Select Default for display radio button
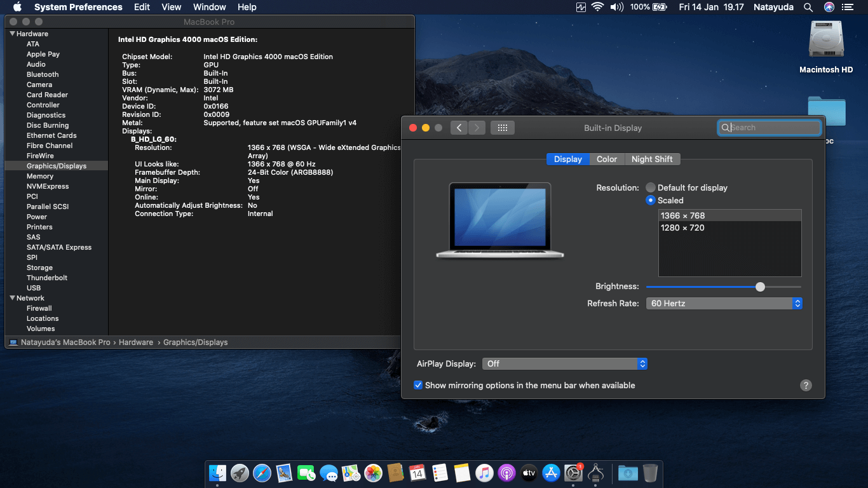Screen dimensions: 868x488 point(651,187)
